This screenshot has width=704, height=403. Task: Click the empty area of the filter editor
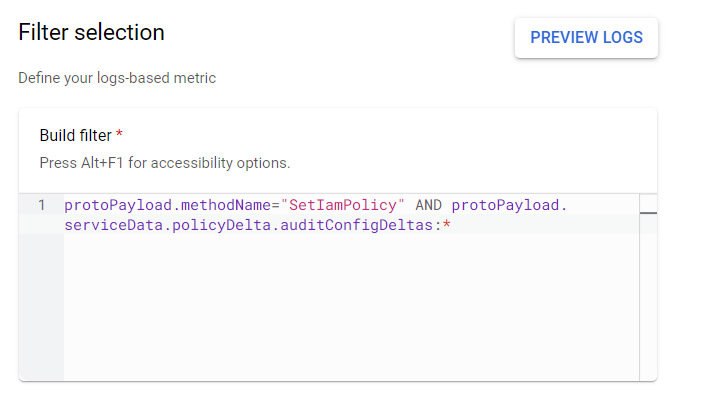click(350, 310)
